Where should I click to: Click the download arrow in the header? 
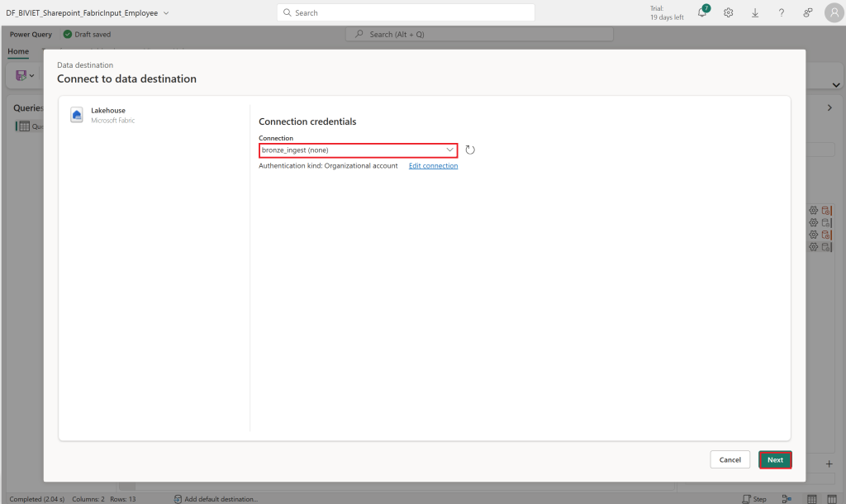point(755,12)
